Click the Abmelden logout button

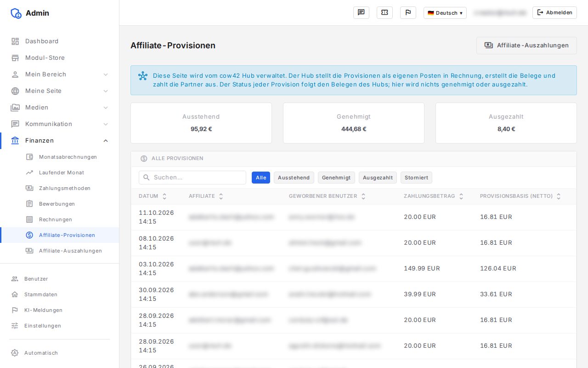tap(554, 13)
